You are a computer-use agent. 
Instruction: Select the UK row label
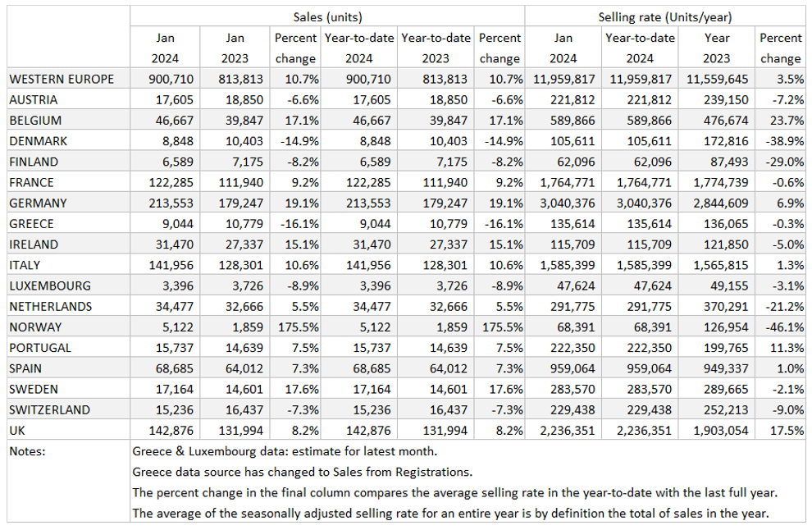click(x=19, y=430)
